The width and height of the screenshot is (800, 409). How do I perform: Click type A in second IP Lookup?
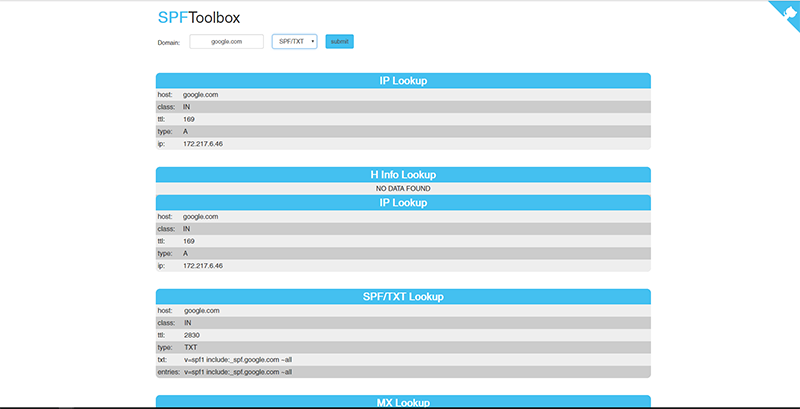[185, 253]
